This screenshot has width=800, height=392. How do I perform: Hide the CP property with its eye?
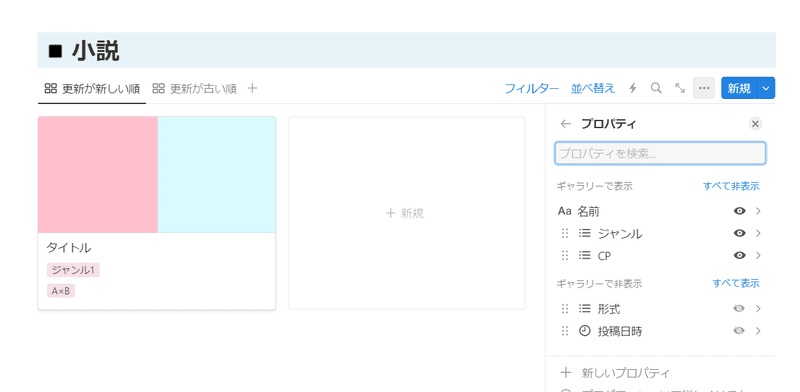pos(739,255)
